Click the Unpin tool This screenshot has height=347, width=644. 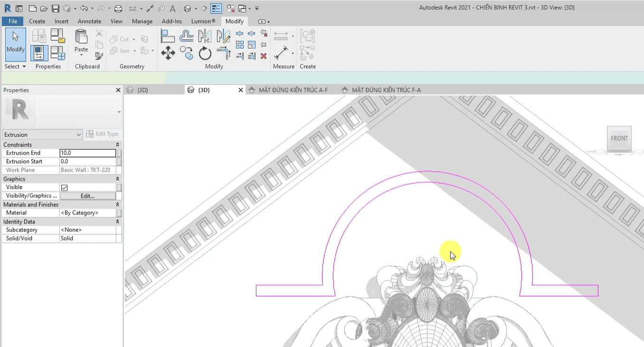264,33
